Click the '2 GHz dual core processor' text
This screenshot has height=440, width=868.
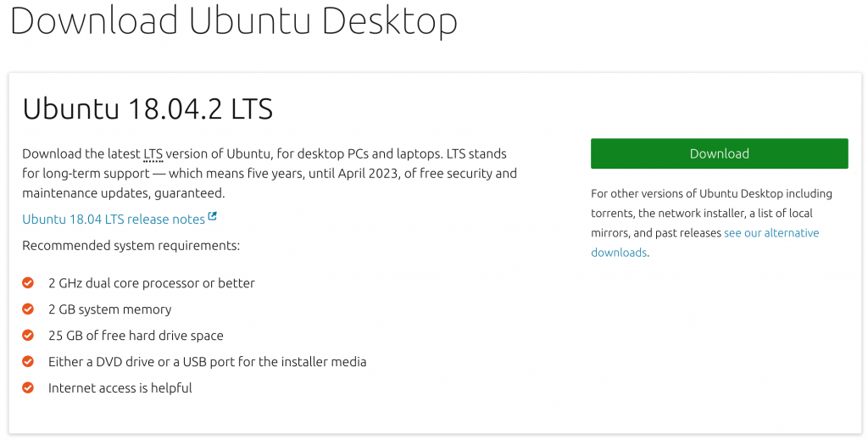coord(152,283)
